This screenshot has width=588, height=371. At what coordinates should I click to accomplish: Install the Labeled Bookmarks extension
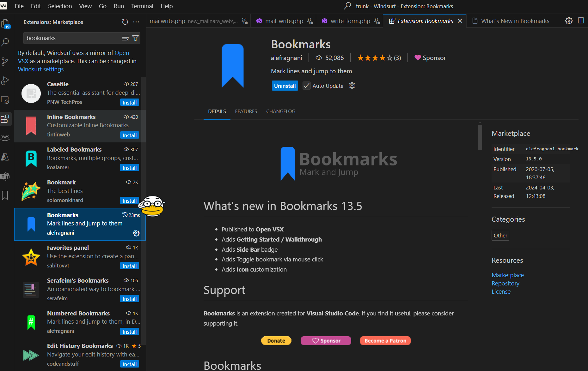click(130, 168)
